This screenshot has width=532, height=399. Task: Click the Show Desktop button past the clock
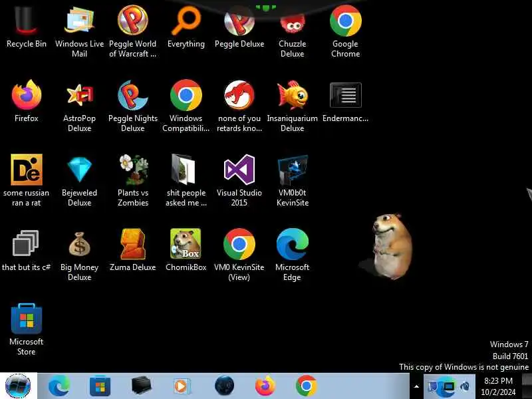[x=527, y=386]
